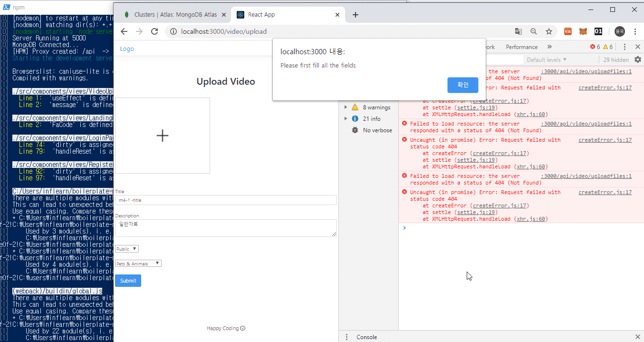The image size is (644, 342).
Task: Open the Google Translate icon
Action: 518,31
